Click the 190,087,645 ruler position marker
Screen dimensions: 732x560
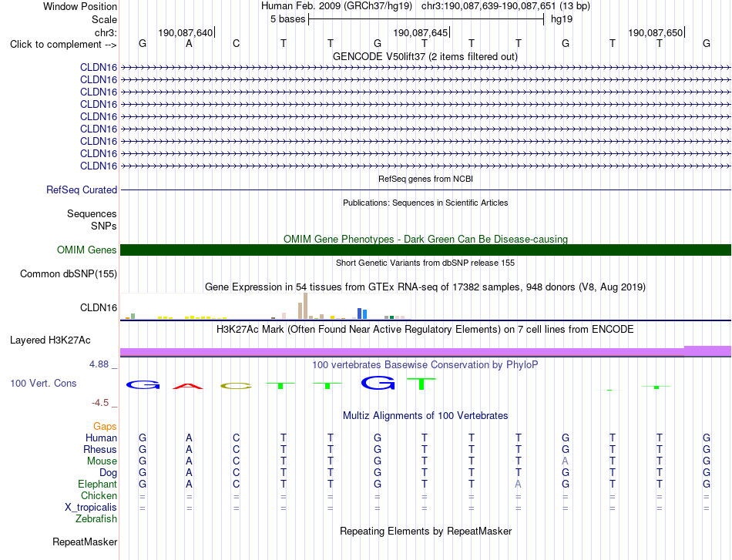(420, 32)
